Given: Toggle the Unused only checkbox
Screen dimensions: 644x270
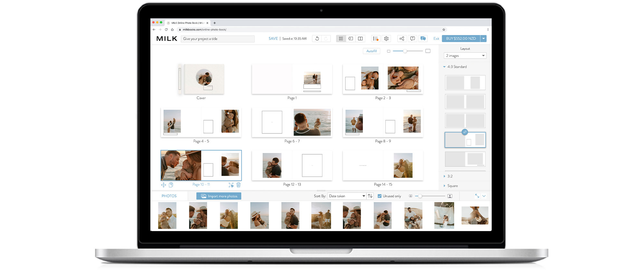Looking at the screenshot, I should pyautogui.click(x=380, y=196).
